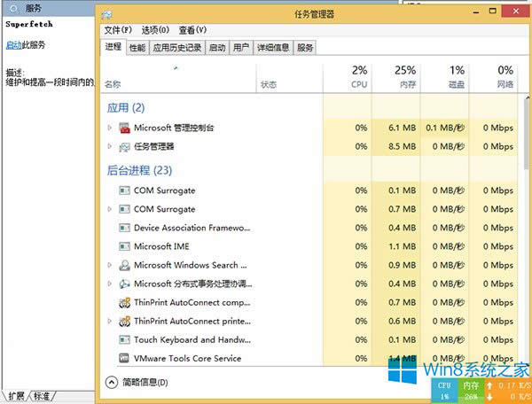Expand the Microsoft 管理控制台 process group
The width and height of the screenshot is (532, 404).
pos(110,128)
